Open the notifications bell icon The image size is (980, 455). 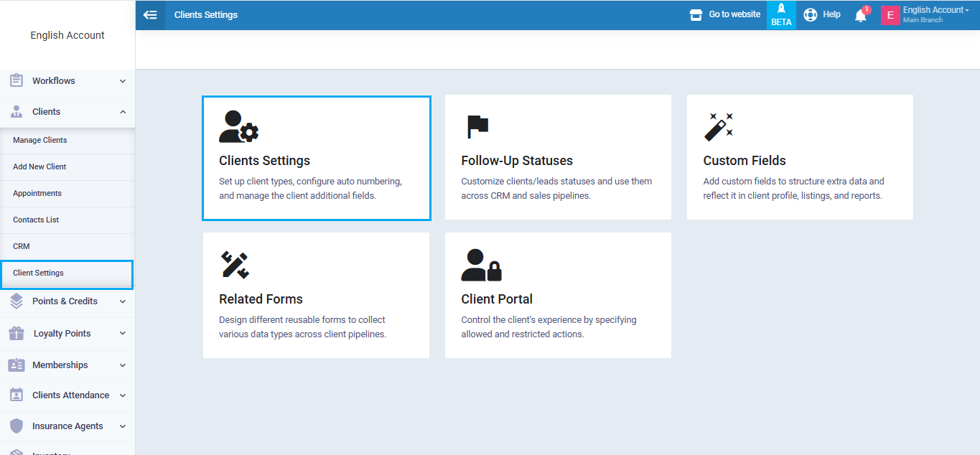point(860,15)
